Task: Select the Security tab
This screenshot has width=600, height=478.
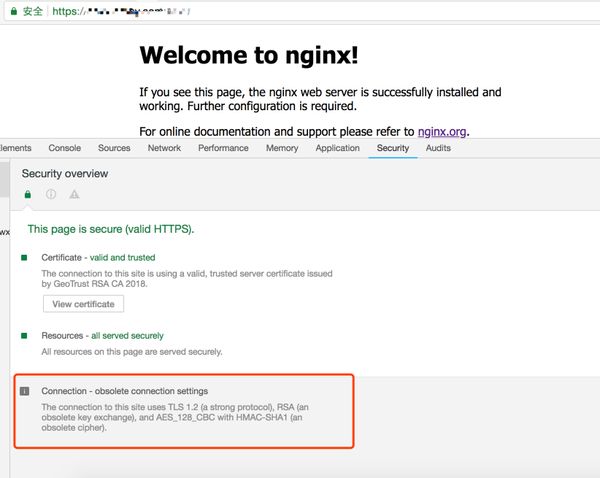Action: point(393,148)
